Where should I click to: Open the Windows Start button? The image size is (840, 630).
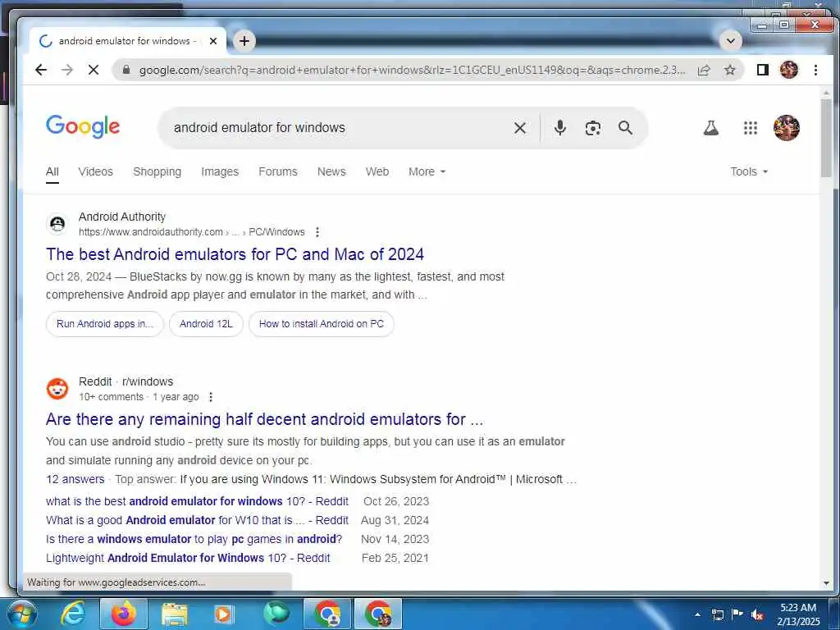point(21,614)
